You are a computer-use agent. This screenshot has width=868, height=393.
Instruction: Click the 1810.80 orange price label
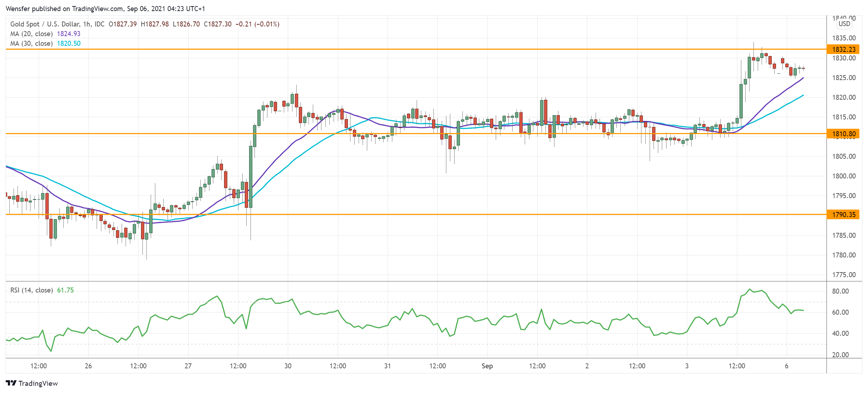click(844, 134)
